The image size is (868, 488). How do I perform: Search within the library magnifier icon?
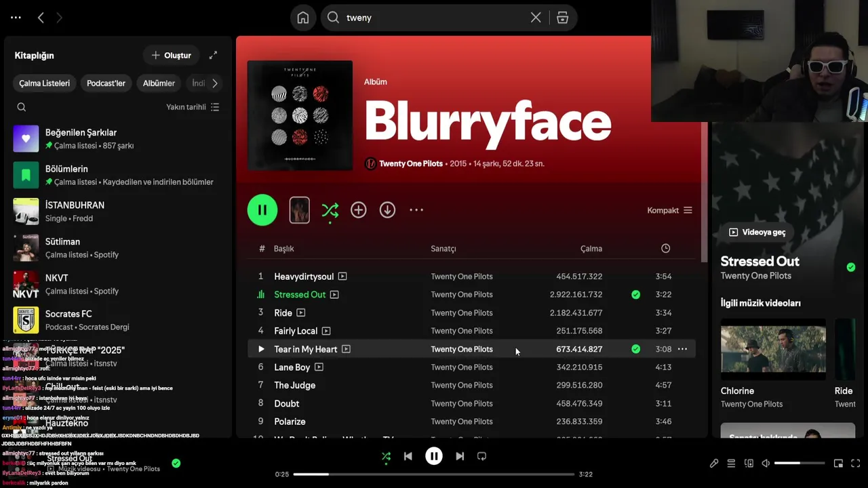point(21,107)
